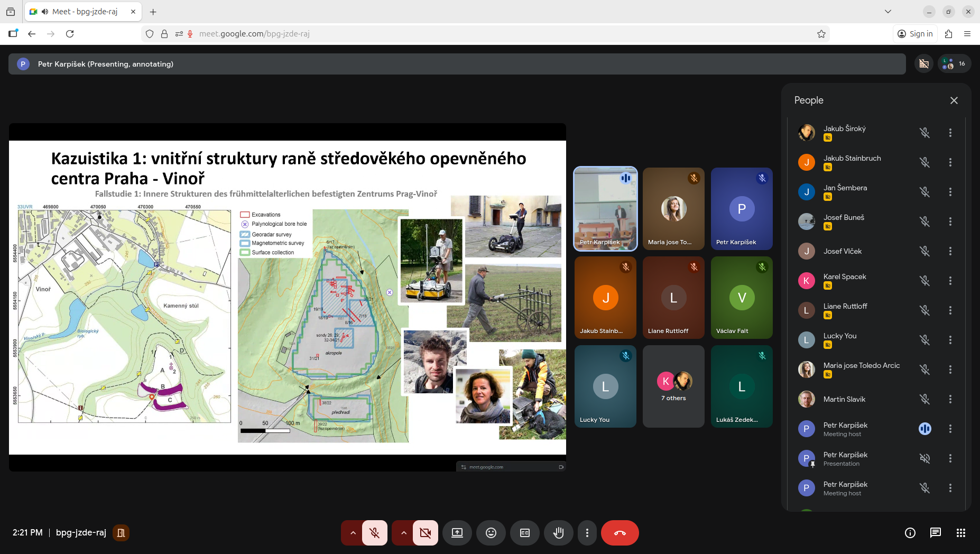980x554 pixels.
Task: Toggle the microphone mute button
Action: click(375, 533)
